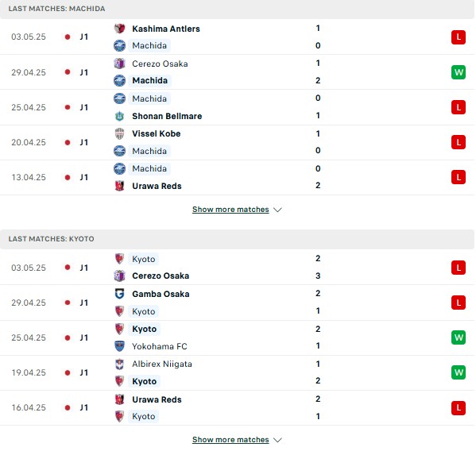The image size is (476, 451).
Task: Click the Gamba Osaka team crest
Action: tap(120, 294)
